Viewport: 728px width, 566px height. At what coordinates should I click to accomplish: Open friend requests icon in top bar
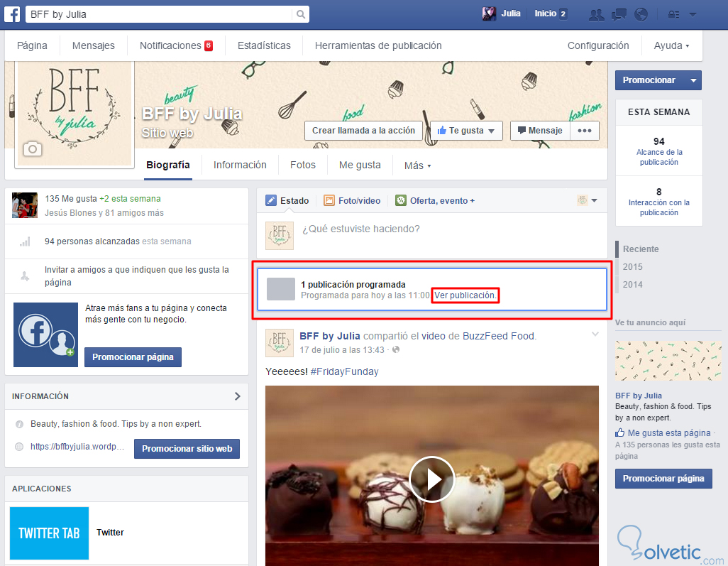pyautogui.click(x=596, y=15)
